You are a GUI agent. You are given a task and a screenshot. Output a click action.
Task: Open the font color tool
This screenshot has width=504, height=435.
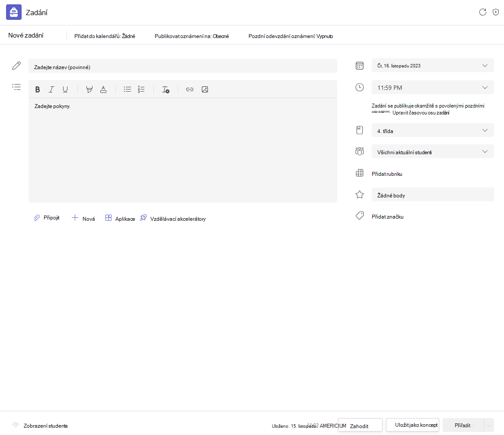pos(103,89)
